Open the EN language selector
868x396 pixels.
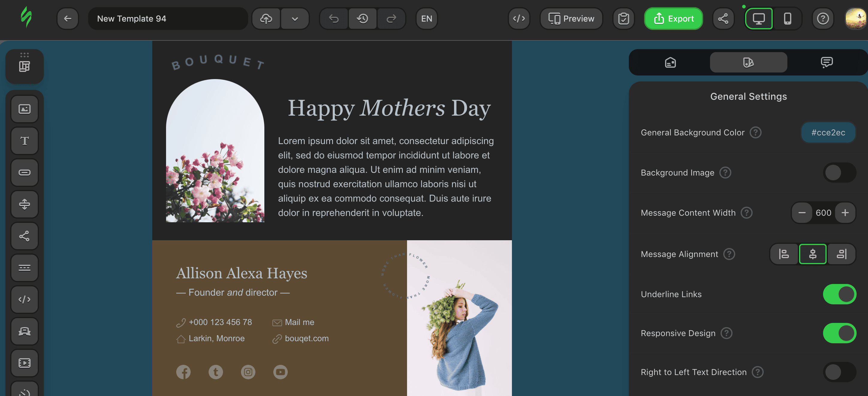point(427,19)
